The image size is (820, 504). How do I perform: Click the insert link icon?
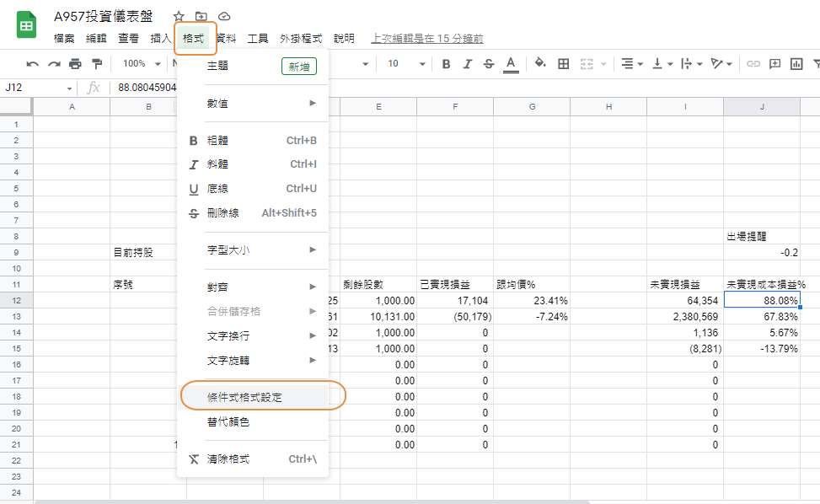(753, 64)
